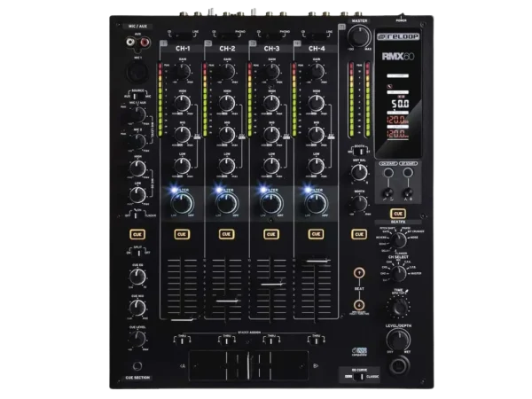Click the Beat up arrow button

click(x=359, y=273)
